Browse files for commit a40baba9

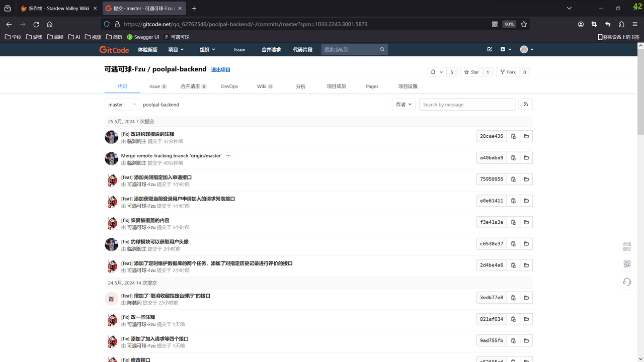(x=526, y=158)
